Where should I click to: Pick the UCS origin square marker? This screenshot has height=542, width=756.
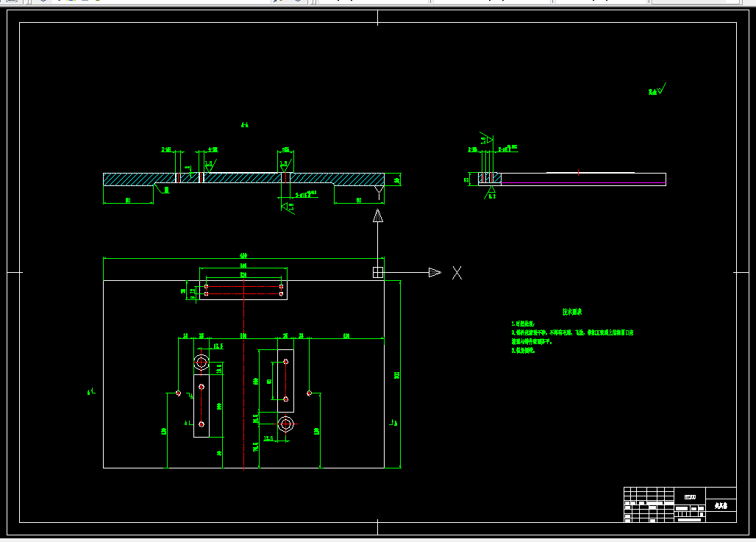click(378, 272)
